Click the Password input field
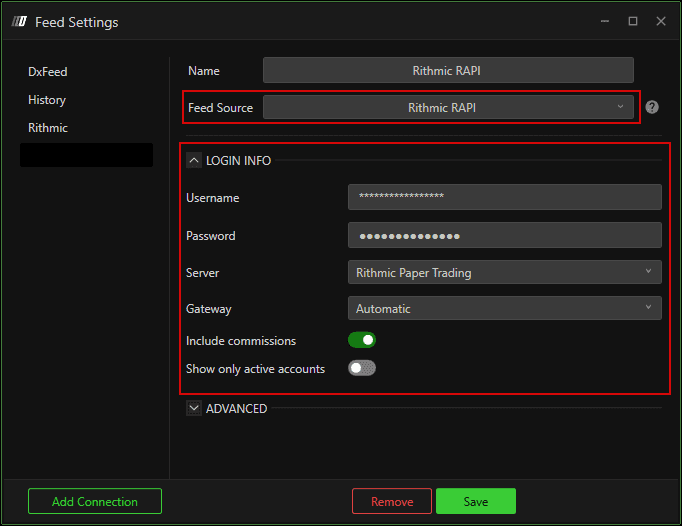Viewport: 682px width, 526px height. point(505,235)
